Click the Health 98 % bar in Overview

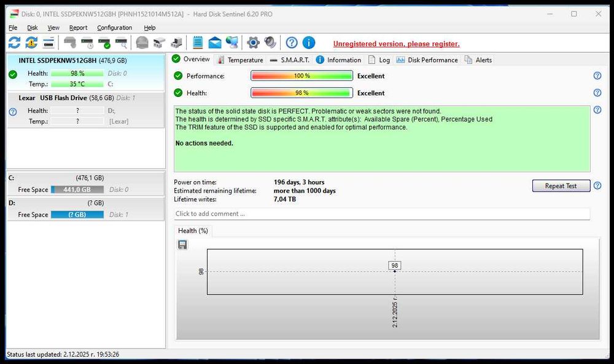[301, 93]
